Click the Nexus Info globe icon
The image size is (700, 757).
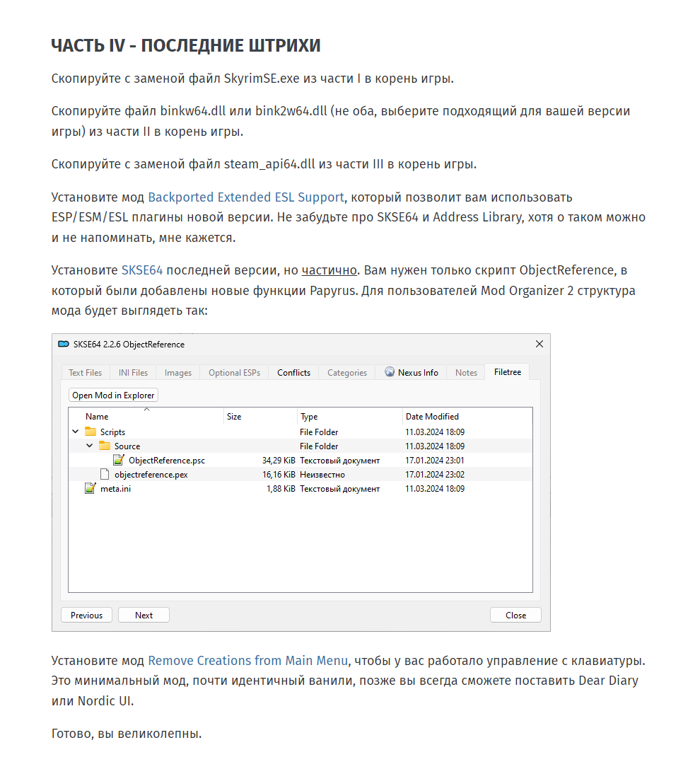coord(390,371)
